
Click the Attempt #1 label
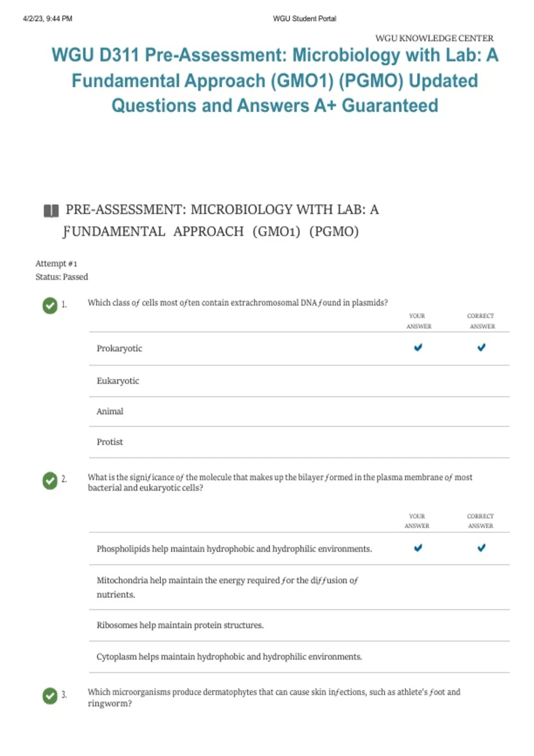click(x=56, y=264)
